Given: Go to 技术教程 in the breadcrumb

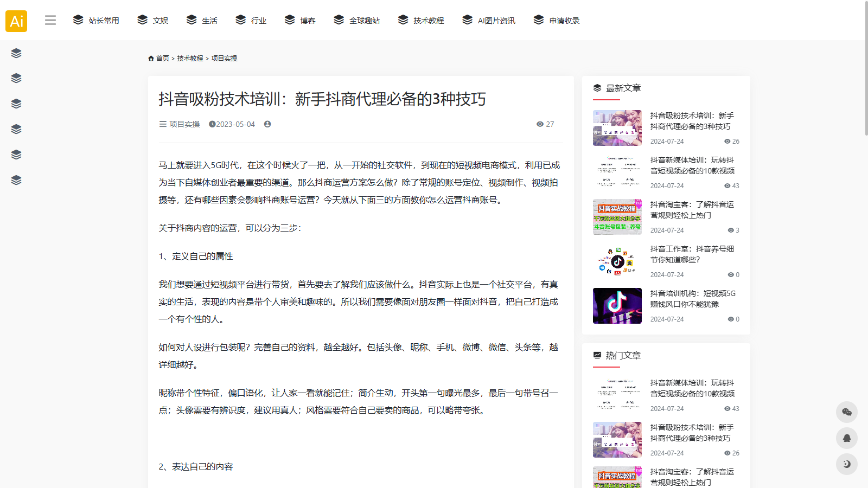Looking at the screenshot, I should tap(190, 59).
